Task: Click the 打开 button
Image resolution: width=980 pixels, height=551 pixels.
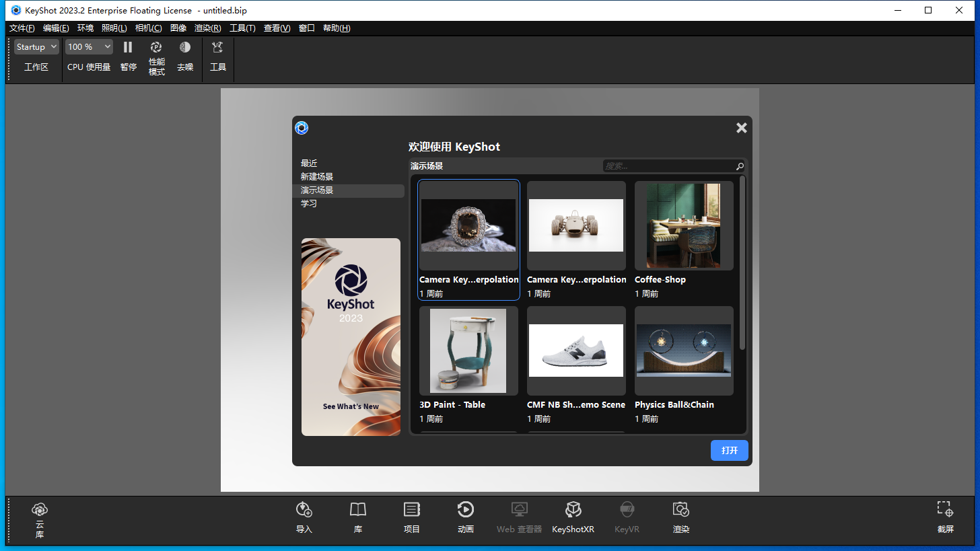Action: [730, 451]
